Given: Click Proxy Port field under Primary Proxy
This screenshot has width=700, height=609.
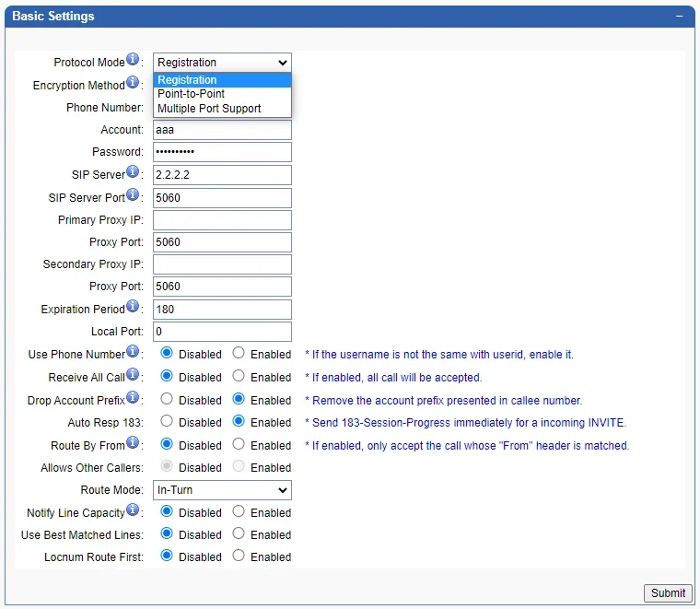Looking at the screenshot, I should pyautogui.click(x=222, y=242).
